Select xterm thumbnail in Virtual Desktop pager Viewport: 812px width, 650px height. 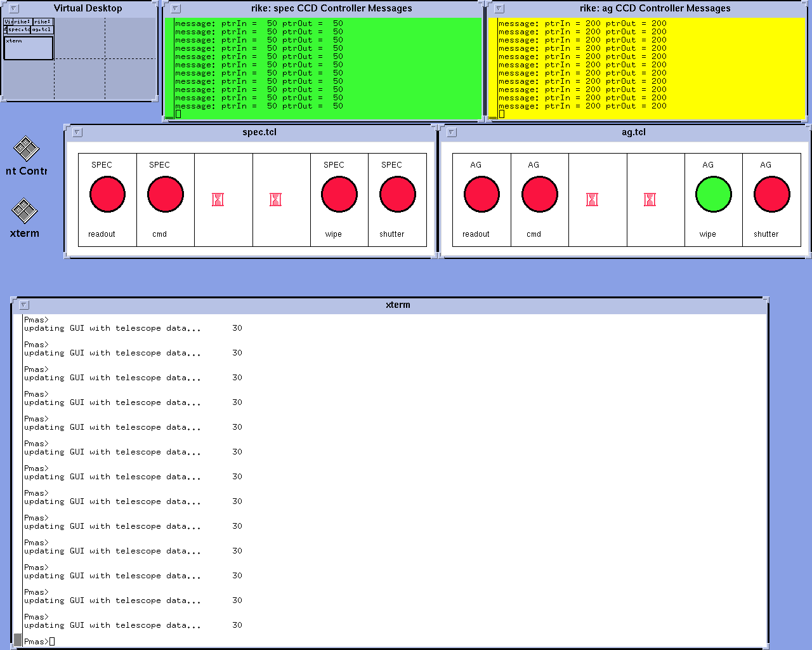tap(29, 48)
